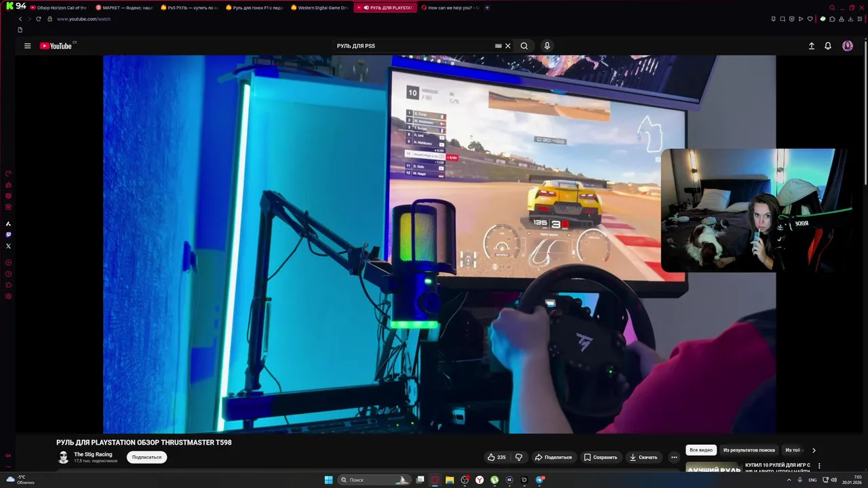Clear the search field with X

[507, 46]
